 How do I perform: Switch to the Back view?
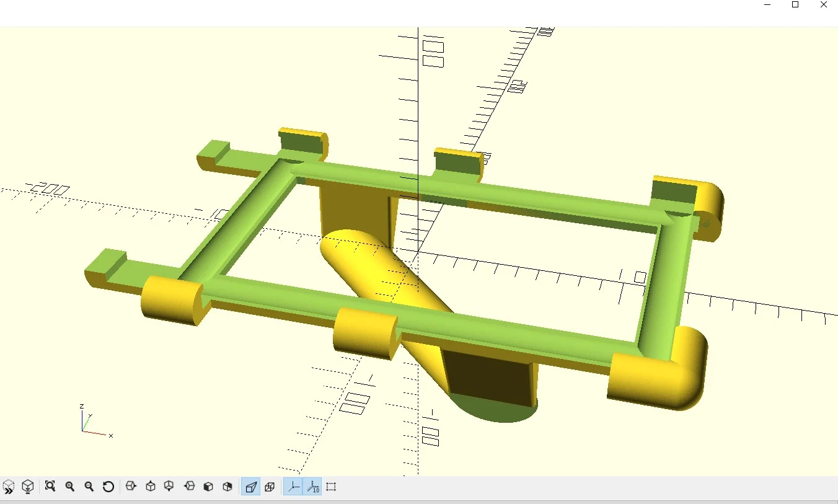227,487
